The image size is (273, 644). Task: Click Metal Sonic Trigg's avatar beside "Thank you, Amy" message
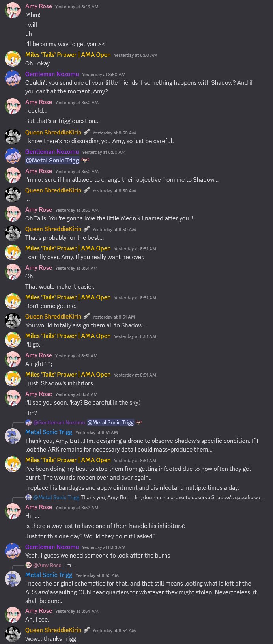click(13, 436)
